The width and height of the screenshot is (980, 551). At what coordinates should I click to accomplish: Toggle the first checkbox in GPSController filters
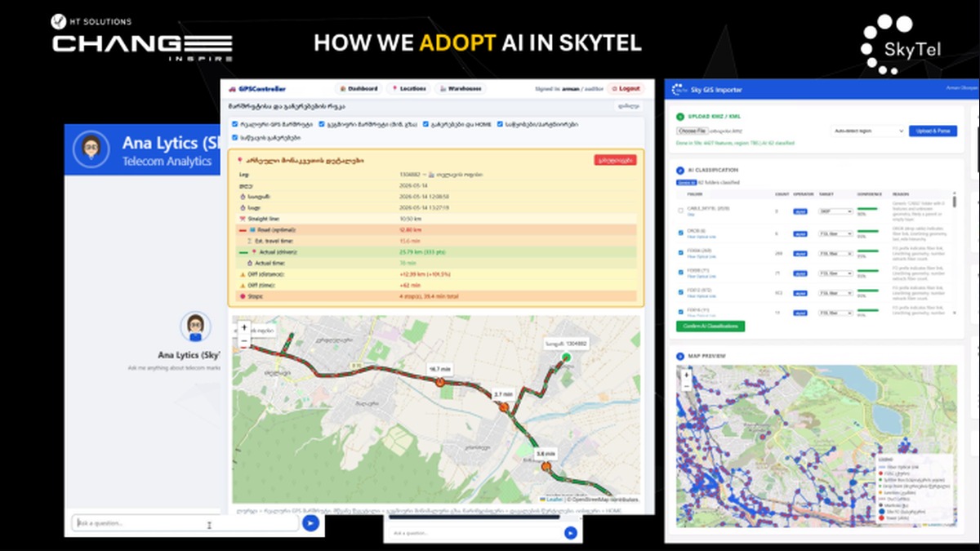tap(235, 124)
